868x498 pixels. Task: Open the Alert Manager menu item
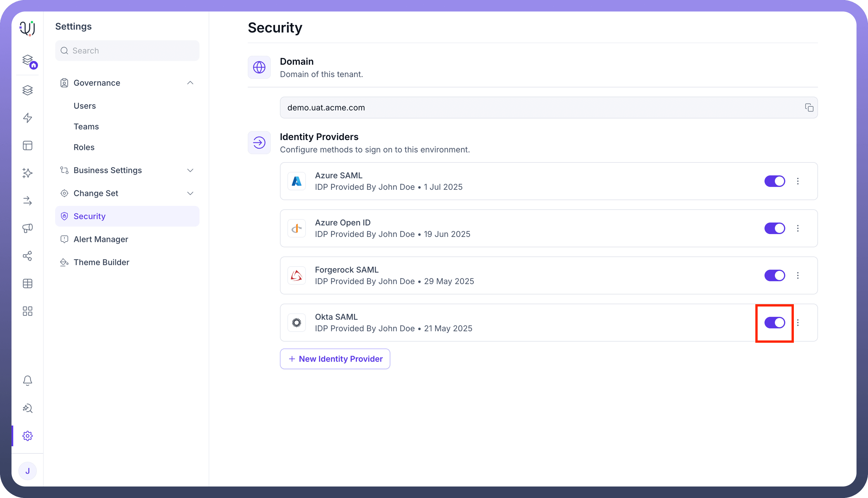click(x=101, y=240)
